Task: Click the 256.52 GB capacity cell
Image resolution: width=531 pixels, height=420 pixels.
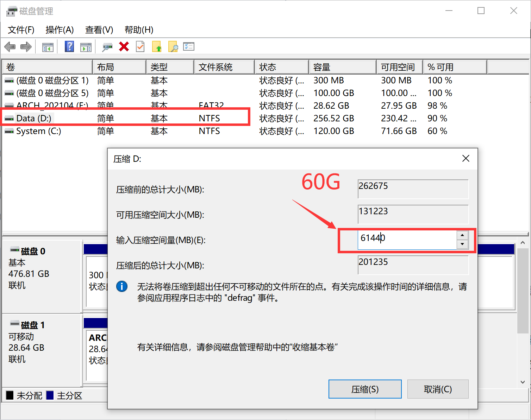Action: [x=334, y=119]
